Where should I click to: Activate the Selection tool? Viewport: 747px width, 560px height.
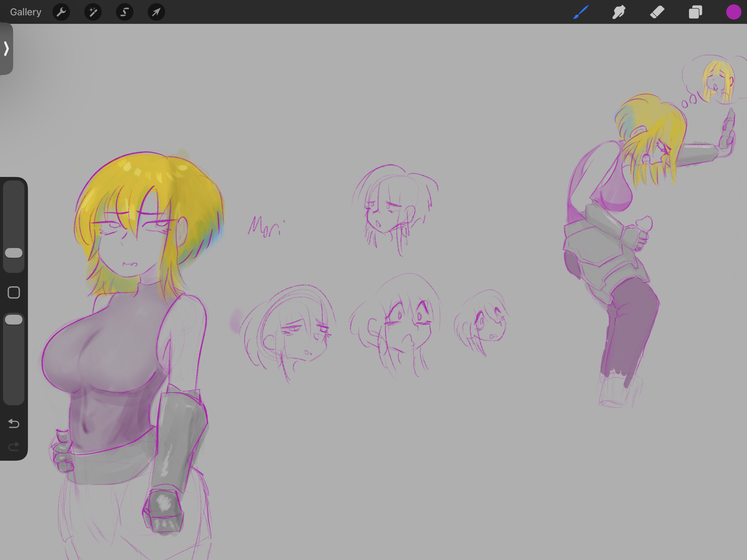(124, 12)
